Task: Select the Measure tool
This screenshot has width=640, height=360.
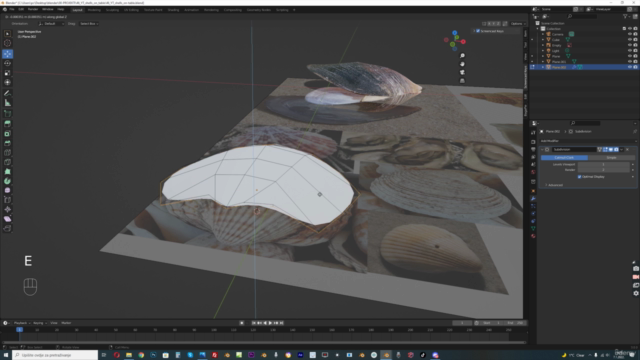Action: coord(7,103)
